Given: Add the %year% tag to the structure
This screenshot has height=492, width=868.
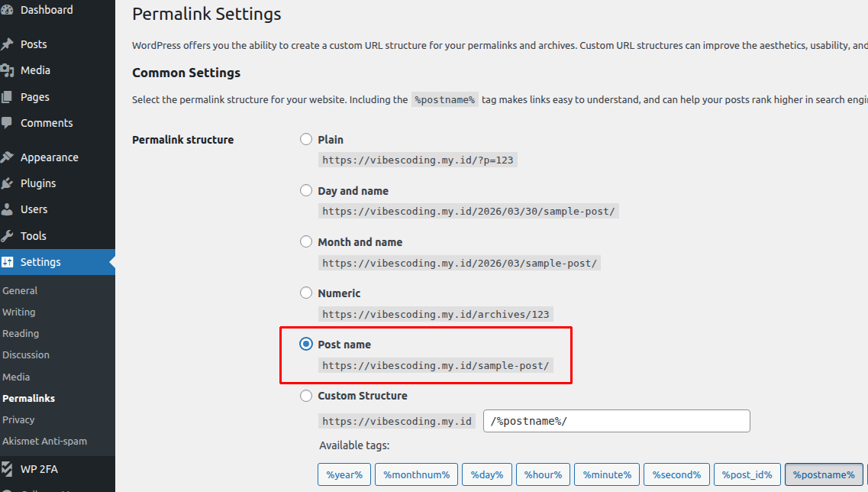Looking at the screenshot, I should click(344, 474).
